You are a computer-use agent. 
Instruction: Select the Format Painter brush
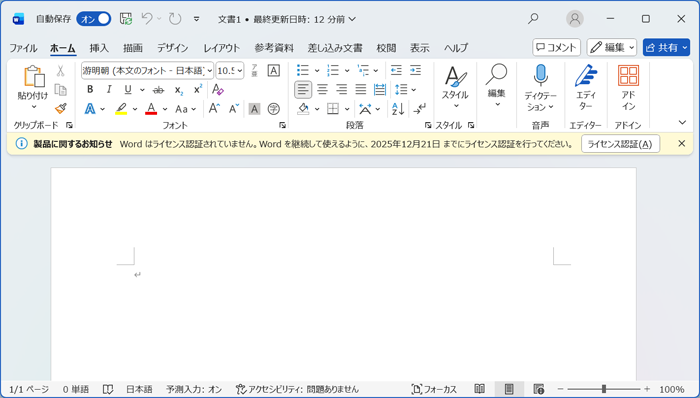(x=60, y=108)
